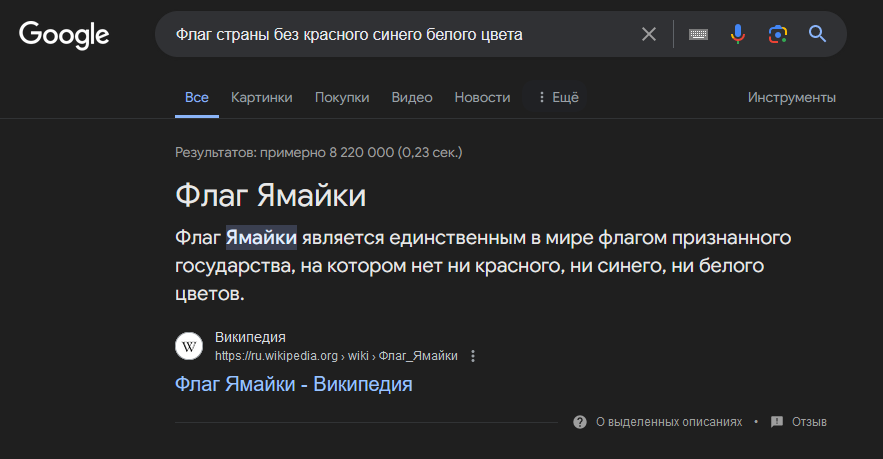The width and height of the screenshot is (883, 459).
Task: Click the Википедия source name
Action: (x=250, y=337)
